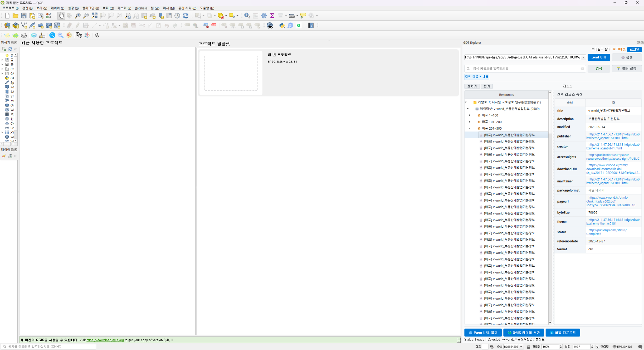The image size is (644, 350).
Task: Open the 플러그인 menu
Action: [91, 8]
